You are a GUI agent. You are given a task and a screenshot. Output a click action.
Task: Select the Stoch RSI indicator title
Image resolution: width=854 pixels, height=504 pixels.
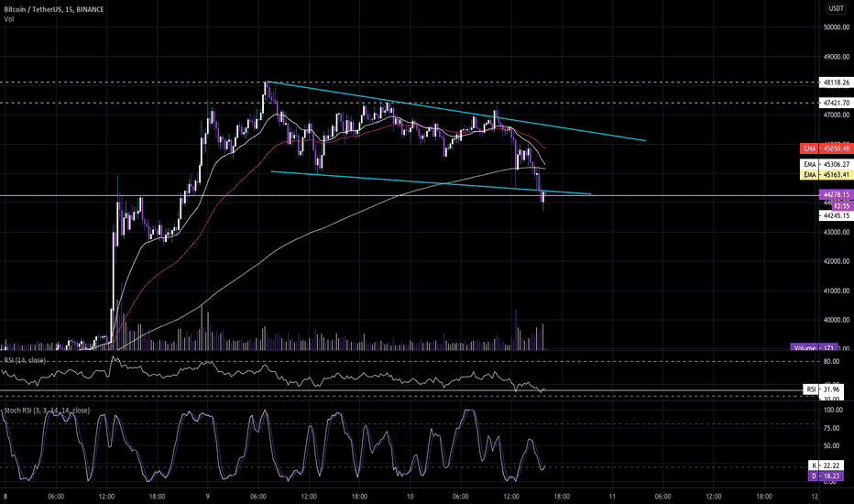pyautogui.click(x=47, y=411)
